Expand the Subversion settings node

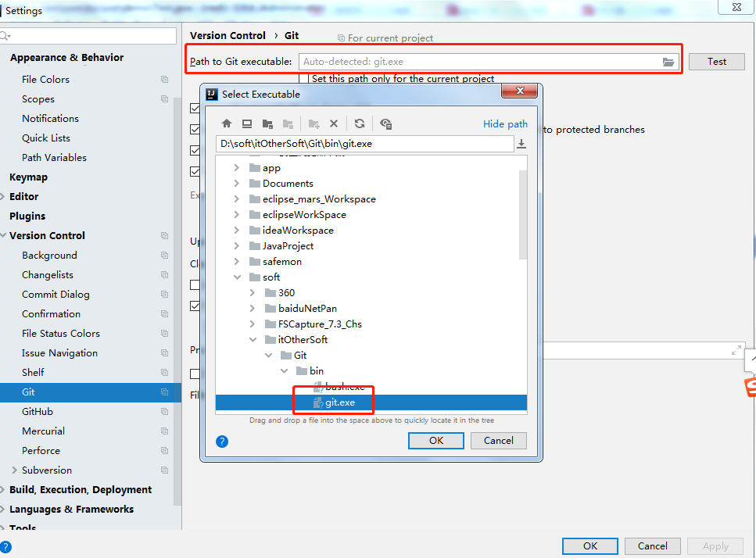(14, 470)
